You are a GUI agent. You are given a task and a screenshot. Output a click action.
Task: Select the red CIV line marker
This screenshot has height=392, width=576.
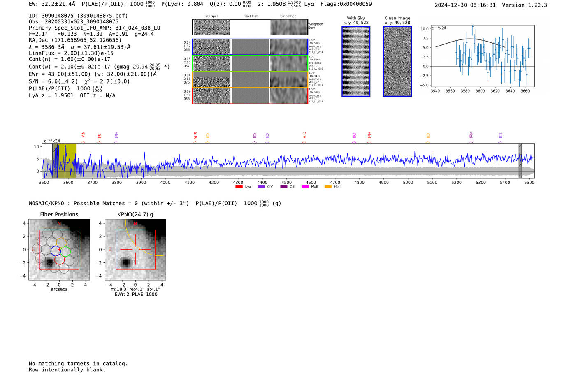click(304, 137)
